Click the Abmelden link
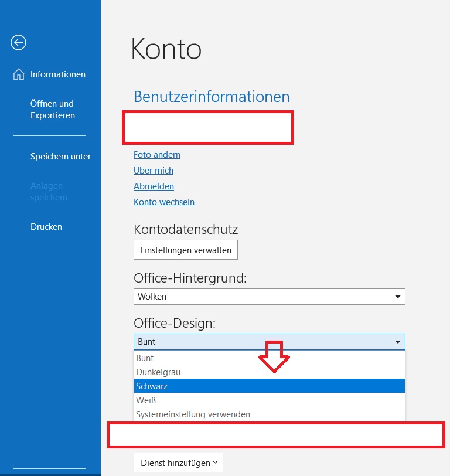This screenshot has width=450, height=476. pos(154,186)
